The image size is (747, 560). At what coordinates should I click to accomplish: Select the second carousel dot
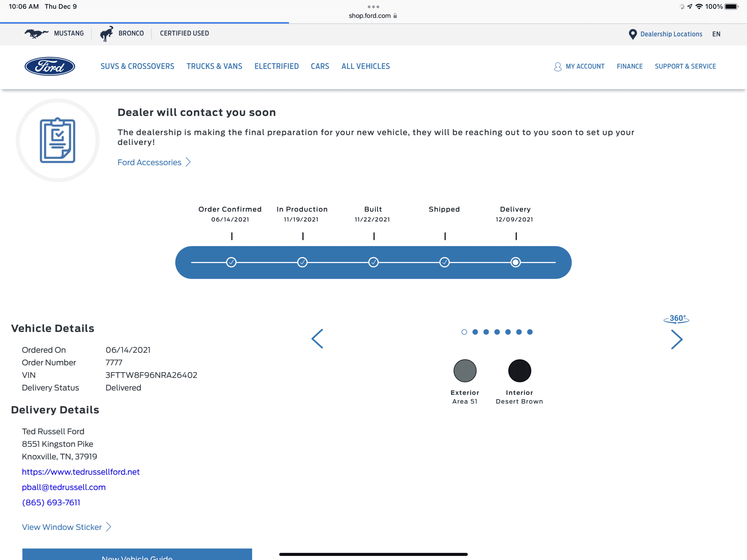tap(475, 332)
